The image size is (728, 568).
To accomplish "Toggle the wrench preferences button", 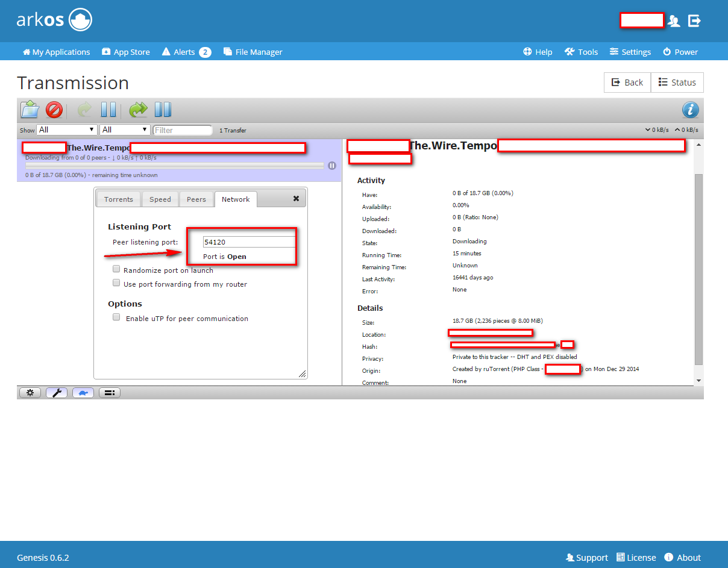I will point(57,393).
